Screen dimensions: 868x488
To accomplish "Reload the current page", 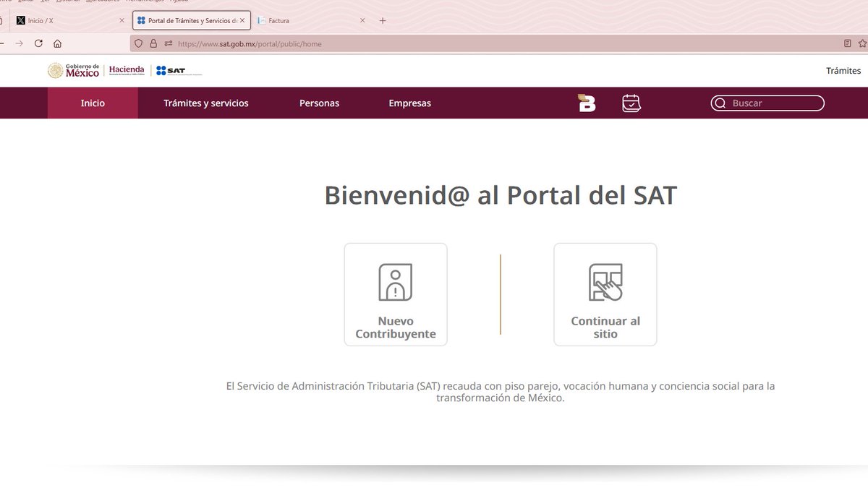I will pos(38,43).
